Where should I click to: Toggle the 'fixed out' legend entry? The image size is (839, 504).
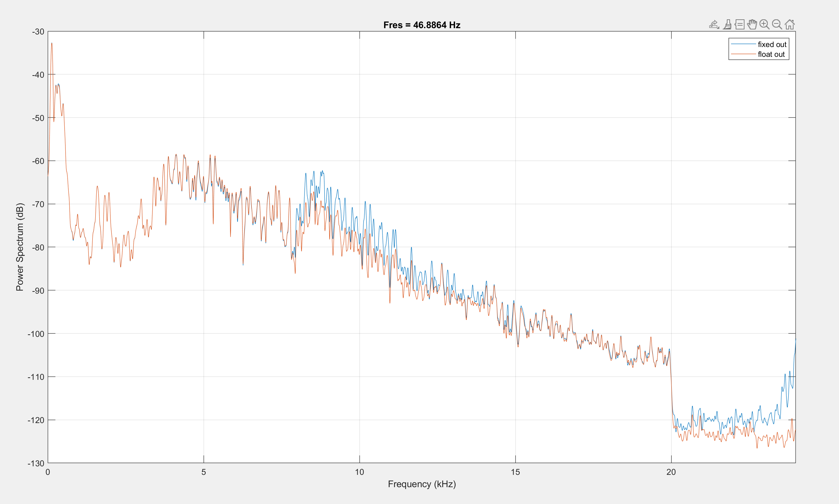(772, 44)
